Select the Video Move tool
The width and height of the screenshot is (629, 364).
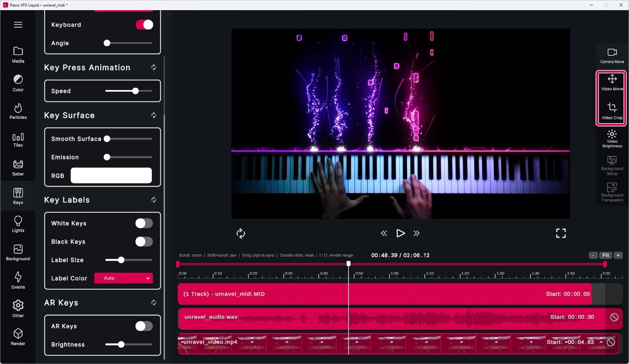click(x=612, y=83)
